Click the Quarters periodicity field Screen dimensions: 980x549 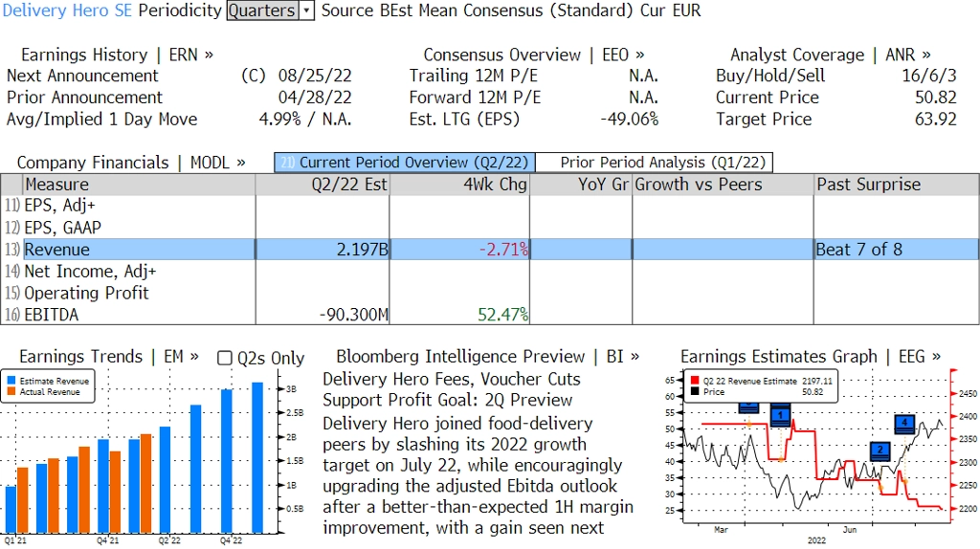pos(262,11)
